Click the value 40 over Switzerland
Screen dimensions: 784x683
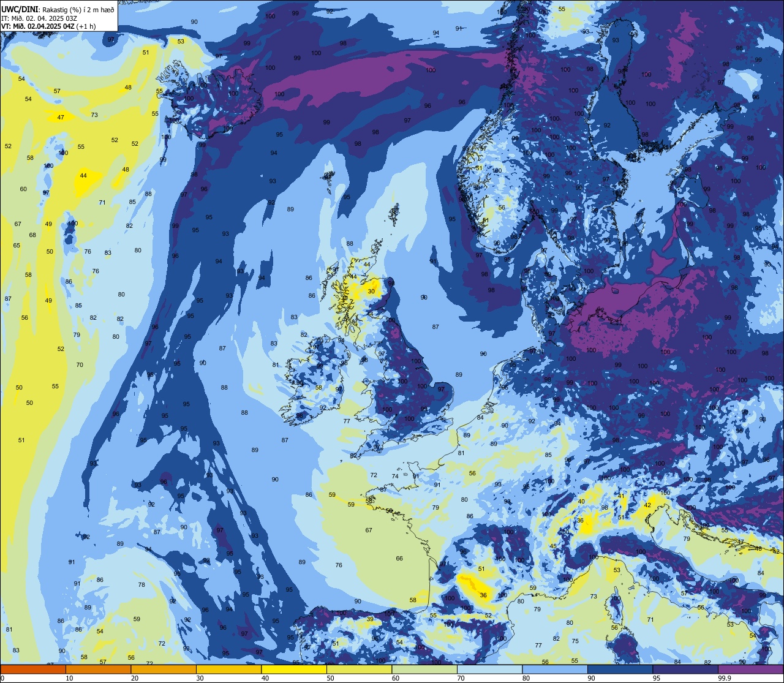pyautogui.click(x=581, y=502)
